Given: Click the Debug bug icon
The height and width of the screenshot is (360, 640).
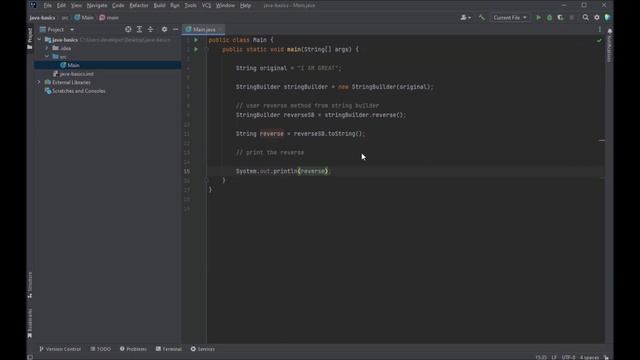Looking at the screenshot, I should (x=549, y=18).
